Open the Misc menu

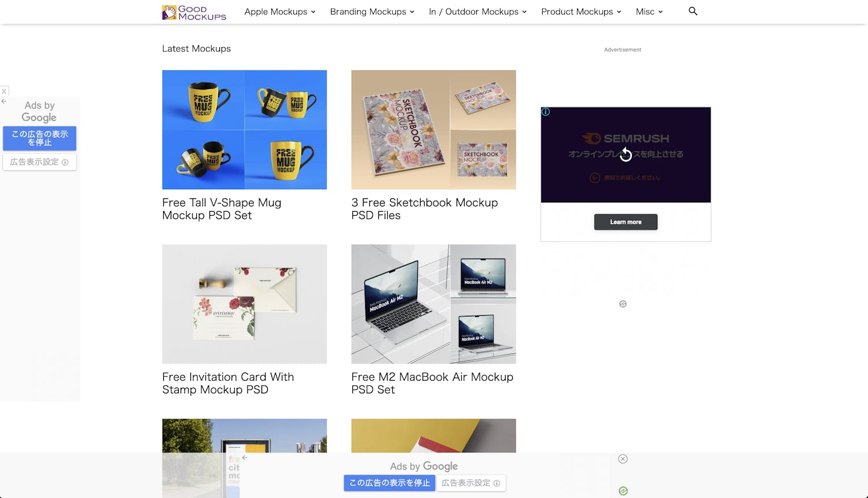(649, 12)
